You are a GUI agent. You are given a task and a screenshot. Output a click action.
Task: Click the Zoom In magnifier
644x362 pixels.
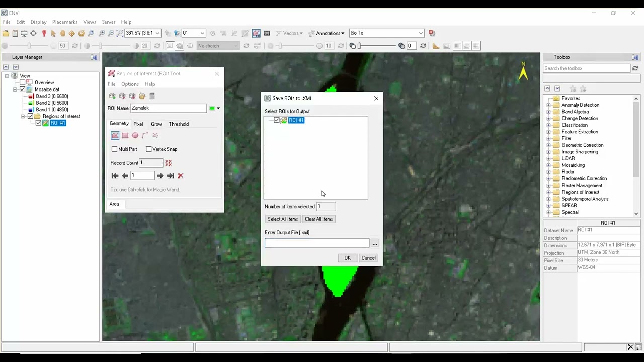click(102, 33)
